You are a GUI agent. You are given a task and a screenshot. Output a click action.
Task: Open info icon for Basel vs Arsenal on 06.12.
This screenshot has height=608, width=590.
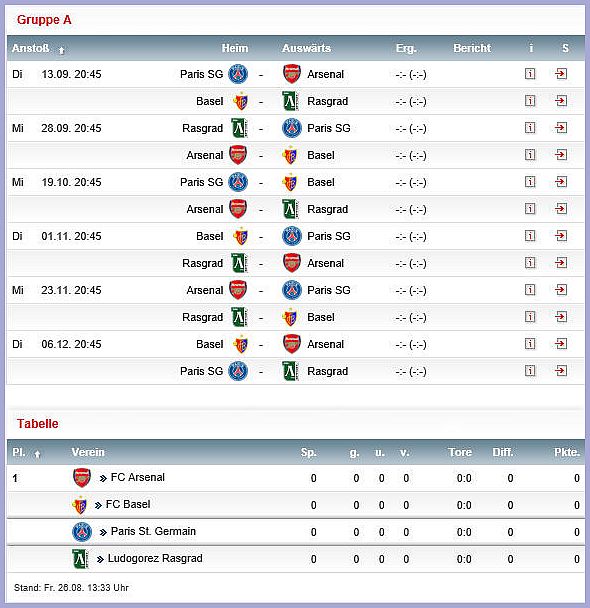point(530,344)
